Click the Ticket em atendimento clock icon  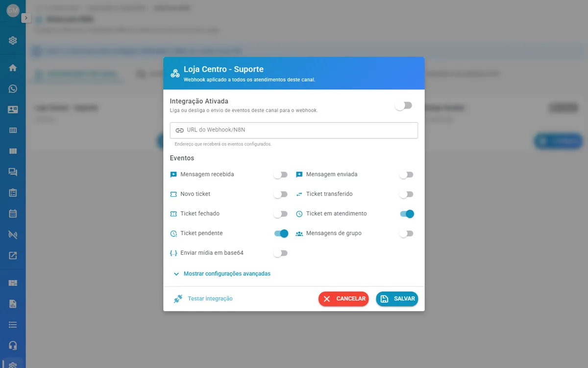(x=299, y=214)
